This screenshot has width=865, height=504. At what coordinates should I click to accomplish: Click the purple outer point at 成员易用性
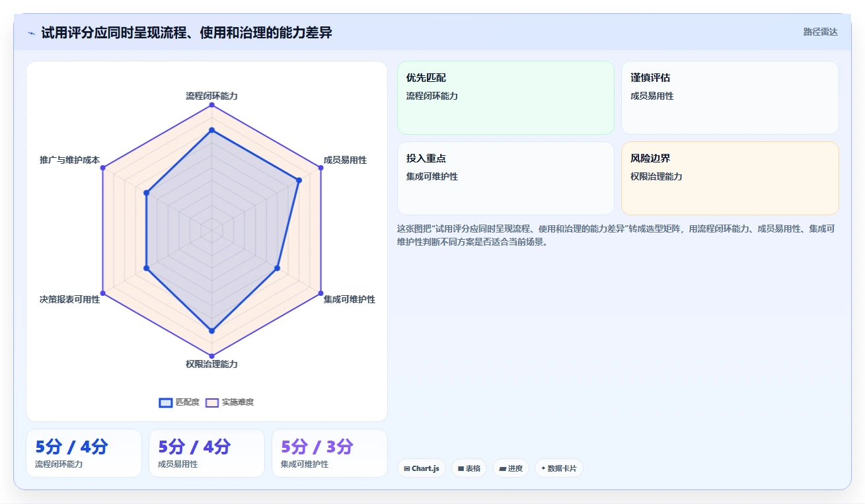pyautogui.click(x=320, y=168)
